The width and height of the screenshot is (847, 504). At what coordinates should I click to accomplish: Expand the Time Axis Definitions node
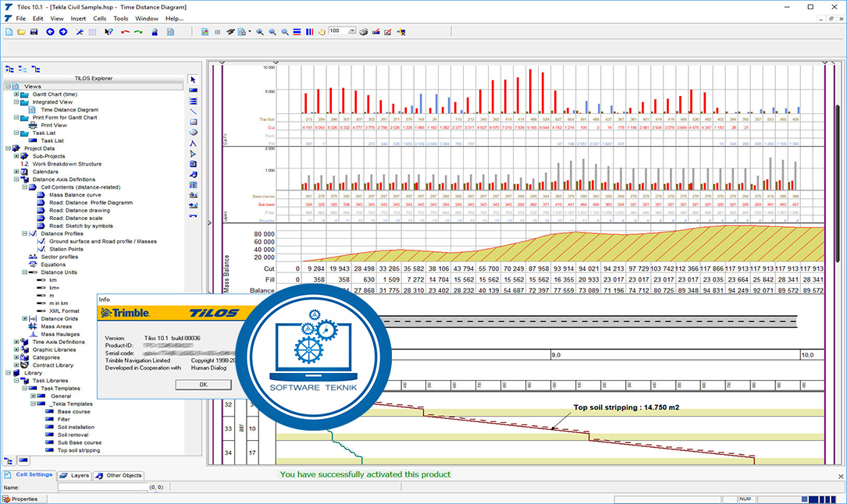point(16,342)
